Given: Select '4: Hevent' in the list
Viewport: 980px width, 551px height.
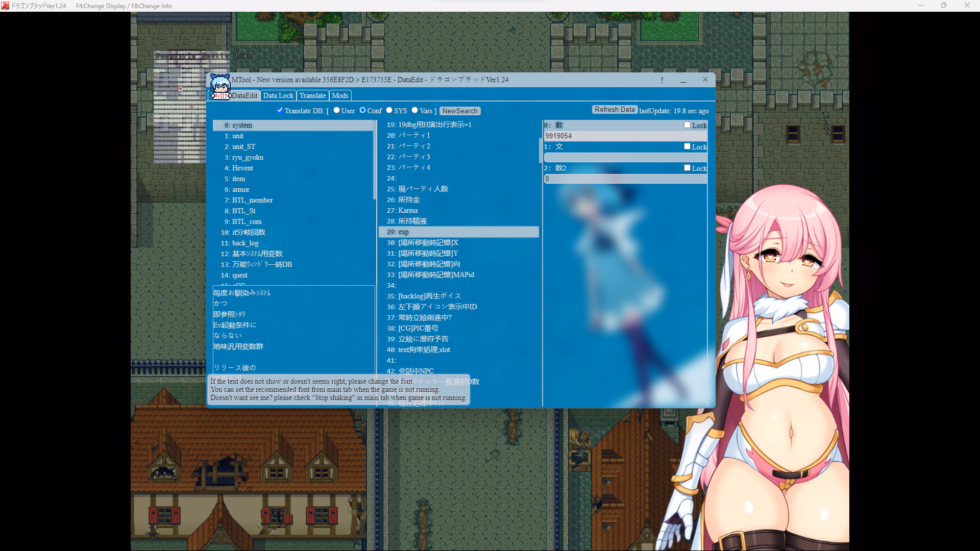Looking at the screenshot, I should pos(292,168).
